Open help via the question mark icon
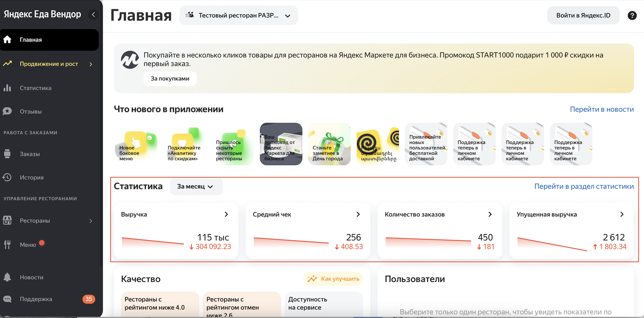Image resolution: width=644 pixels, height=318 pixels. tap(632, 15)
